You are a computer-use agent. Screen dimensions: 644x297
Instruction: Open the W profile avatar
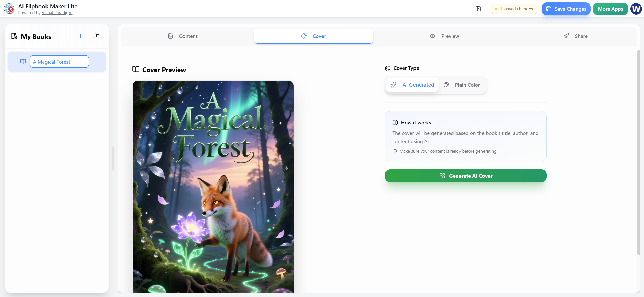click(x=636, y=9)
